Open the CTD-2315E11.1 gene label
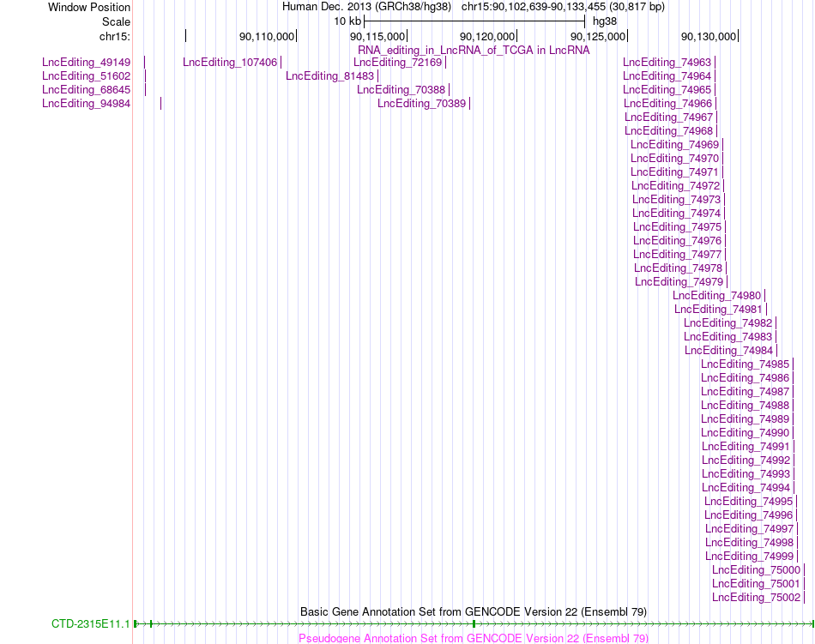815x644 pixels. pyautogui.click(x=90, y=623)
